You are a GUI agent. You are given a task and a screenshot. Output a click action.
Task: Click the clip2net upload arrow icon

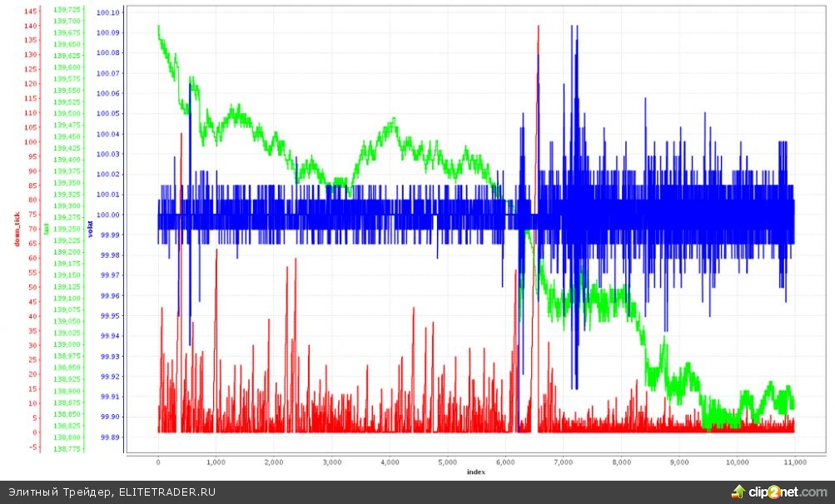738,492
